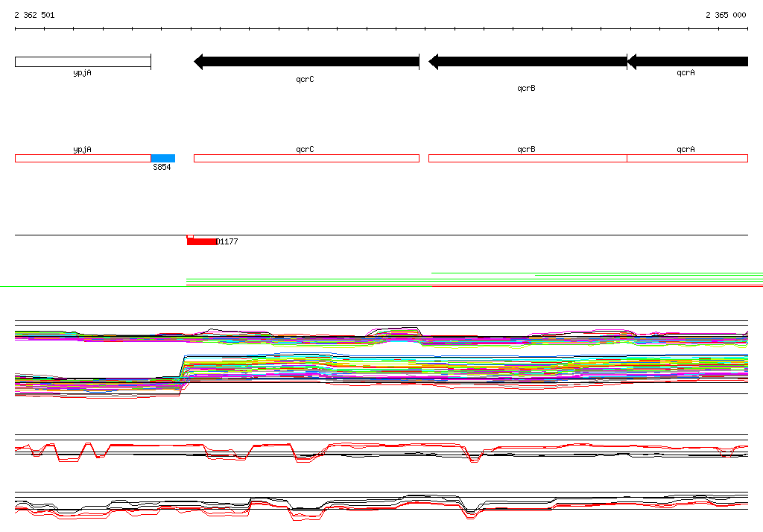
Task: Click the ypjA label above red box
Action: (x=82, y=150)
